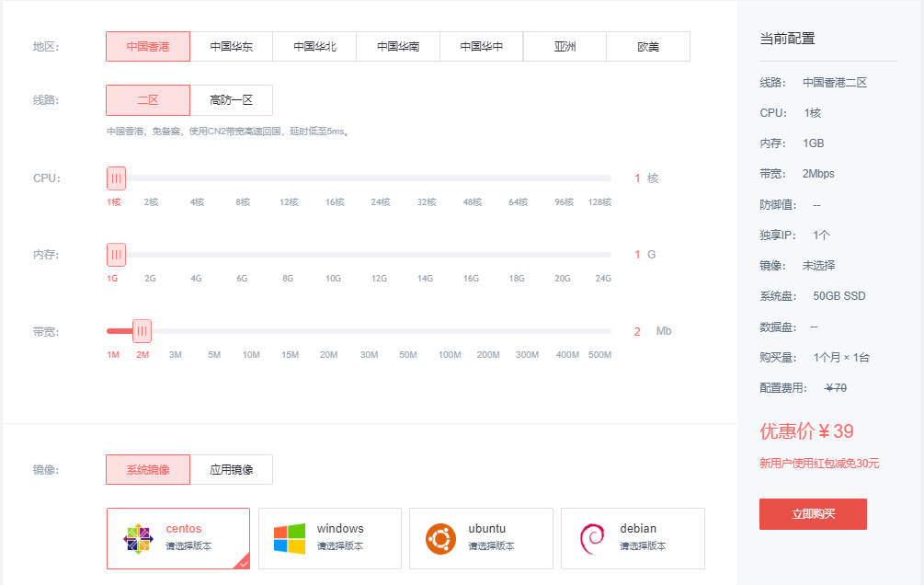This screenshot has width=924, height=585.
Task: Set bandwidth to 20M mark
Action: 329,355
